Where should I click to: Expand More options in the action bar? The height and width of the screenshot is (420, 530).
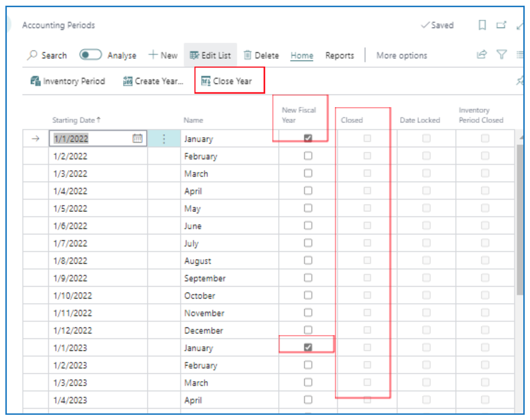point(401,55)
